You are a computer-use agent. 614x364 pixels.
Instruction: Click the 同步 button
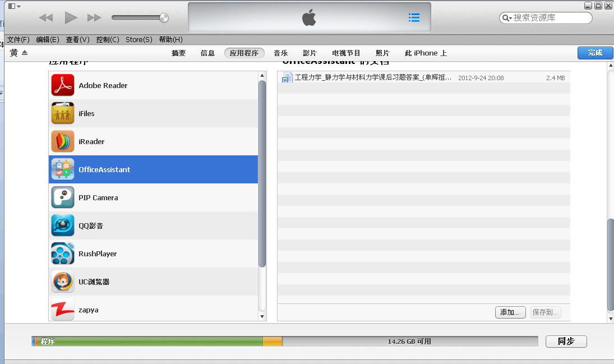(x=566, y=341)
